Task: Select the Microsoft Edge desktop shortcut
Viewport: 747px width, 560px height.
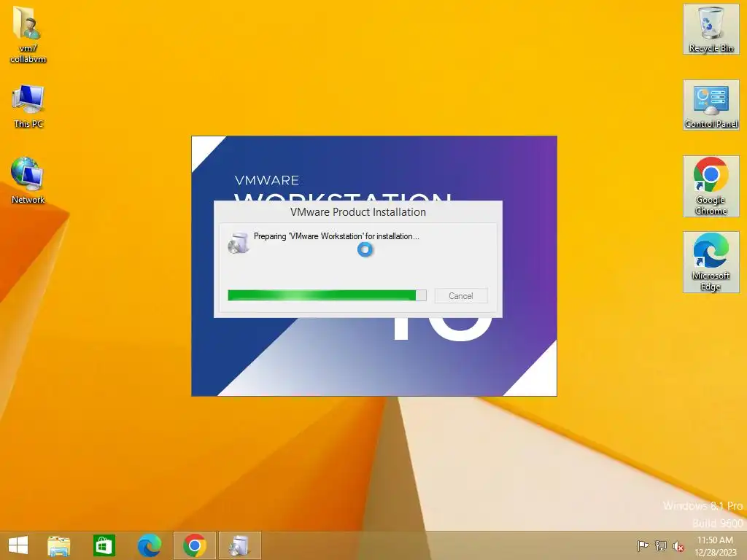Action: (x=711, y=262)
